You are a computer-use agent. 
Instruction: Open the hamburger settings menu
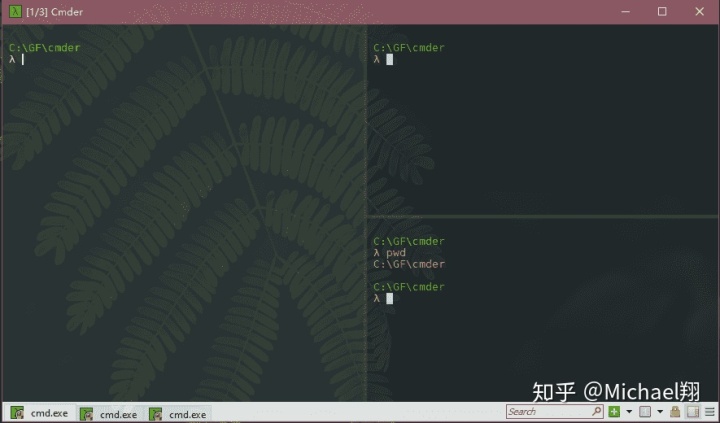click(x=710, y=412)
